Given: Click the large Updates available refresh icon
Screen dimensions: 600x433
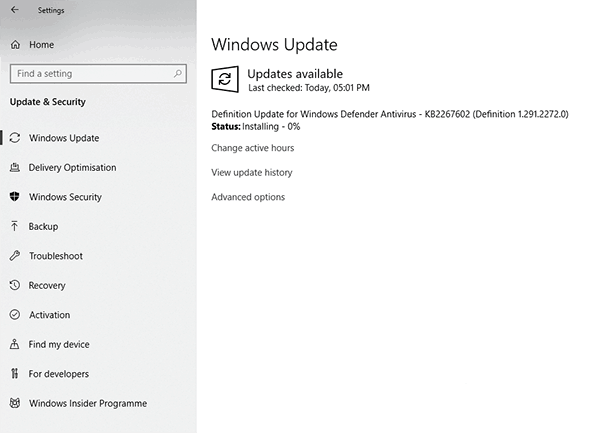Looking at the screenshot, I should [225, 79].
